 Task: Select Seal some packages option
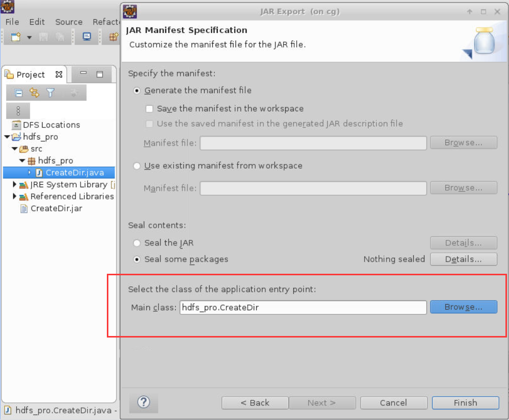[137, 259]
